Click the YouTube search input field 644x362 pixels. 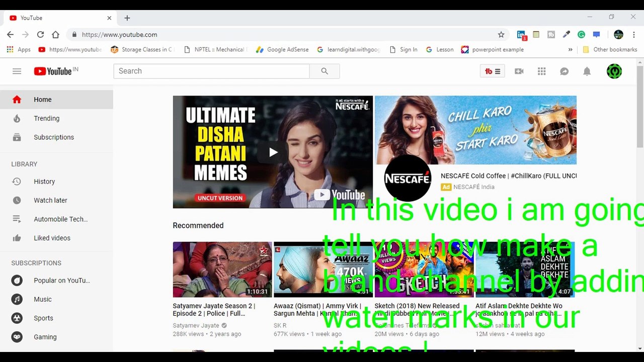211,71
